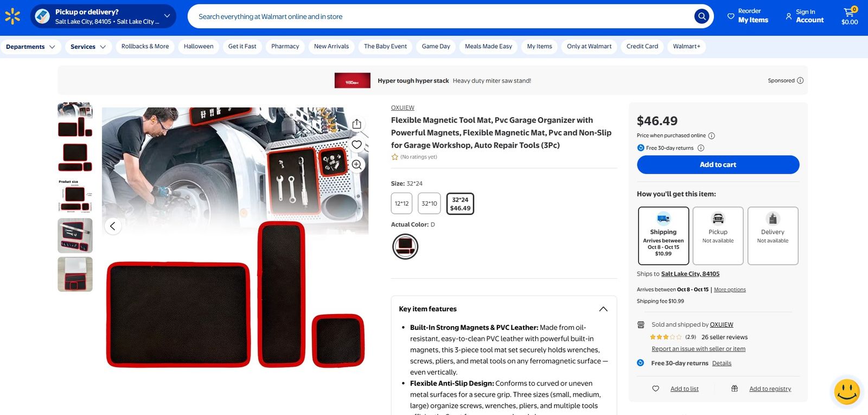Choose the Shipping fulfillment option
The image size is (868, 415).
pos(663,235)
